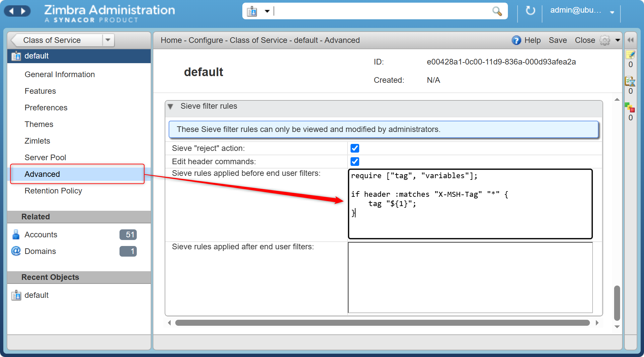Toggle the Edit header commands checkbox

click(355, 162)
